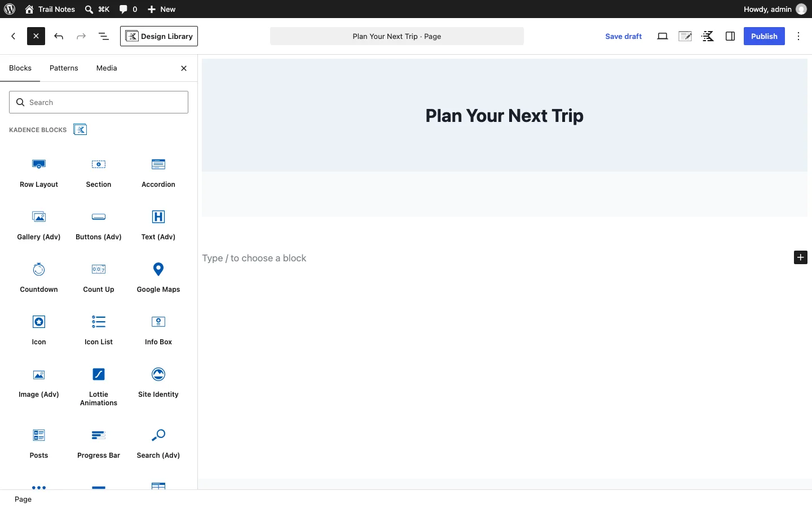The image size is (812, 508).
Task: Open the WordPress logo menu
Action: click(10, 9)
